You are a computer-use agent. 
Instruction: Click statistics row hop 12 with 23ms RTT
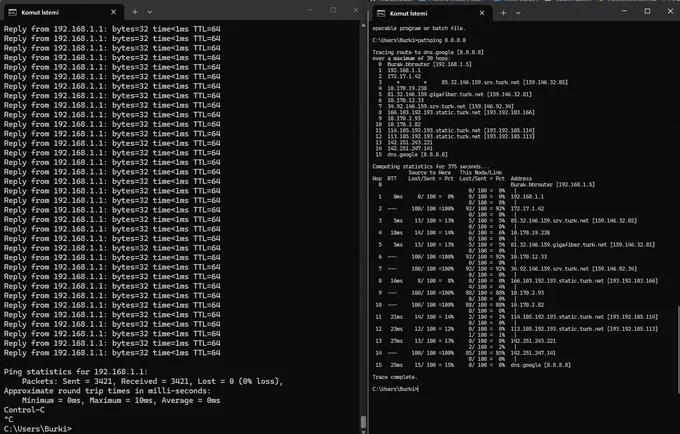pyautogui.click(x=517, y=329)
